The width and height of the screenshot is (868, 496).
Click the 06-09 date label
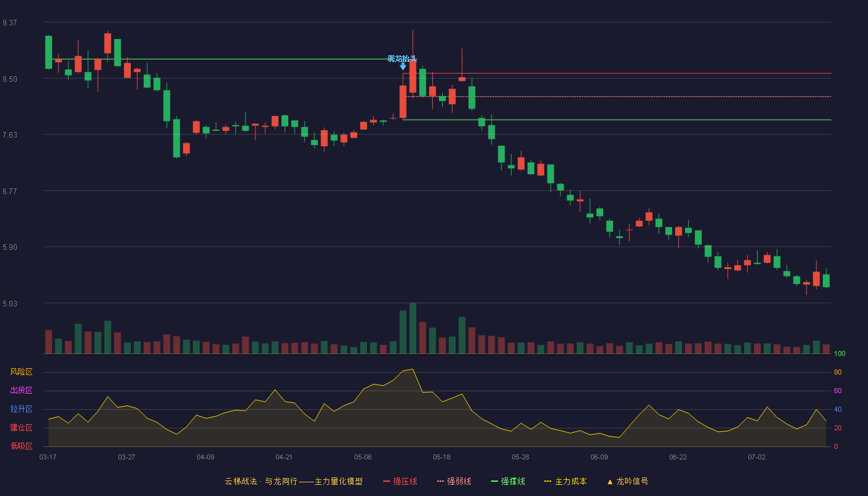599,457
